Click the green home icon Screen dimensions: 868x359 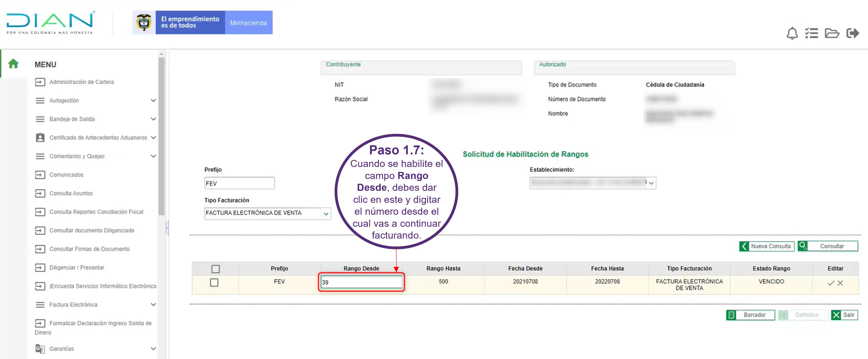(13, 63)
